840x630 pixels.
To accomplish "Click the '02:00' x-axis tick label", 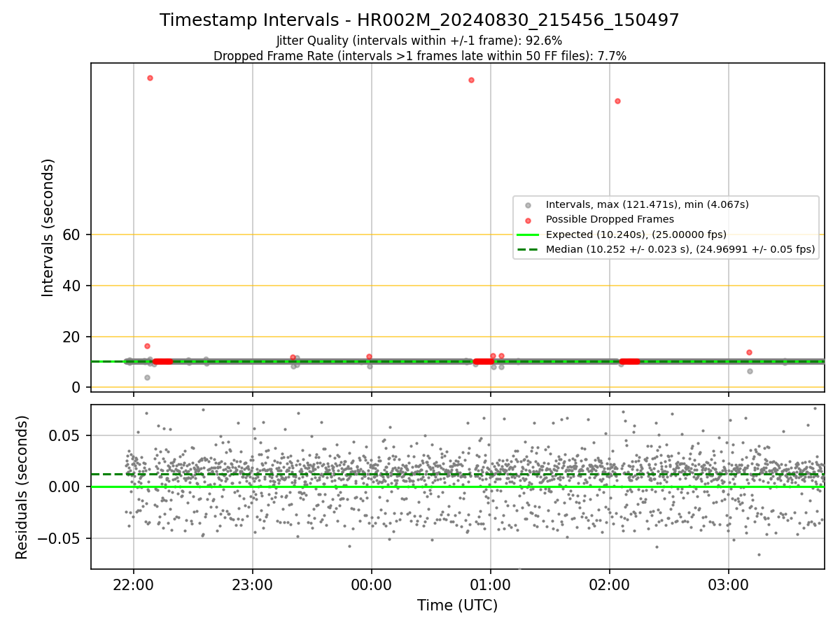I will 610,584.
